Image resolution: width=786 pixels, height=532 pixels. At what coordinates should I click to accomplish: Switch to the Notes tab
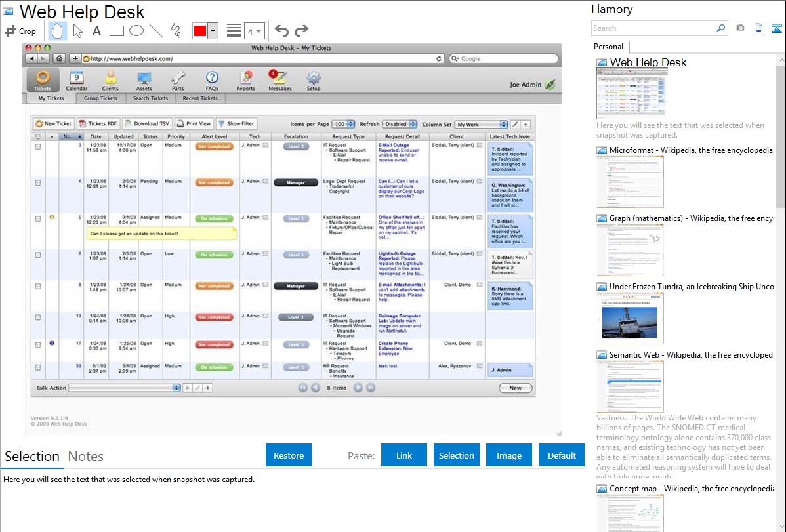pyautogui.click(x=86, y=457)
